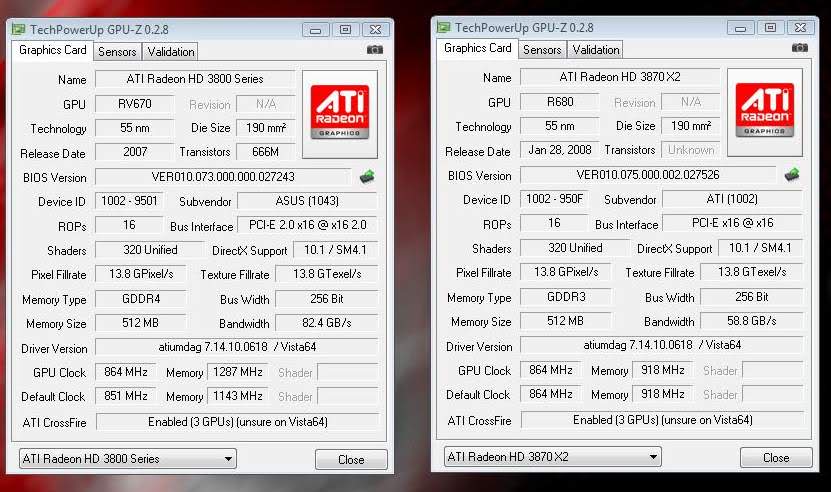The width and height of the screenshot is (831, 492).
Task: Close the right GPU-Z window via X
Action: tap(800, 28)
